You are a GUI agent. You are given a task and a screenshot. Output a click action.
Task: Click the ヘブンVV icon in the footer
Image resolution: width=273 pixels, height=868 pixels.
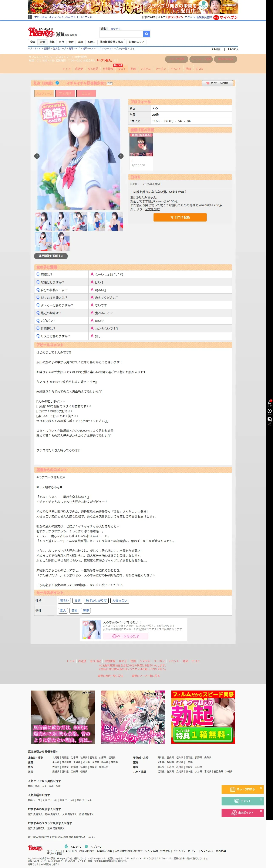[x=87, y=847]
